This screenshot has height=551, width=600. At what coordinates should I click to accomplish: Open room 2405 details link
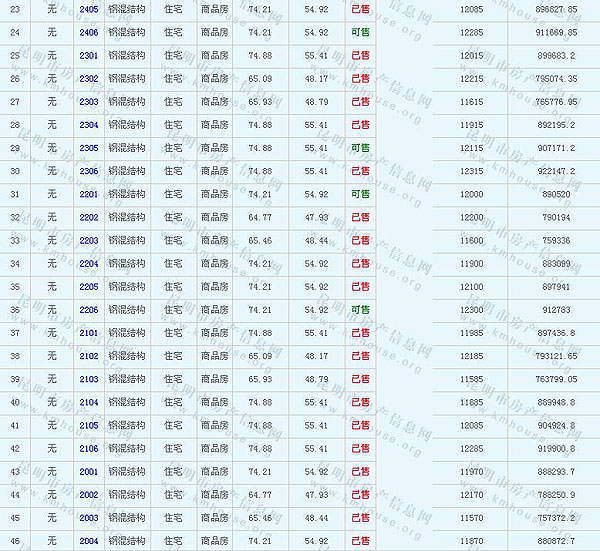89,9
